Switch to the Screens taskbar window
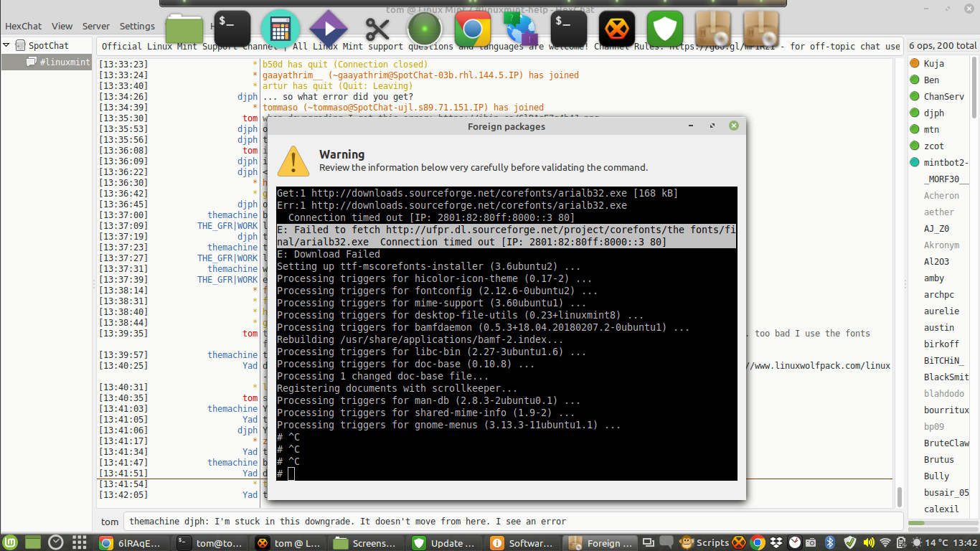 (x=365, y=542)
